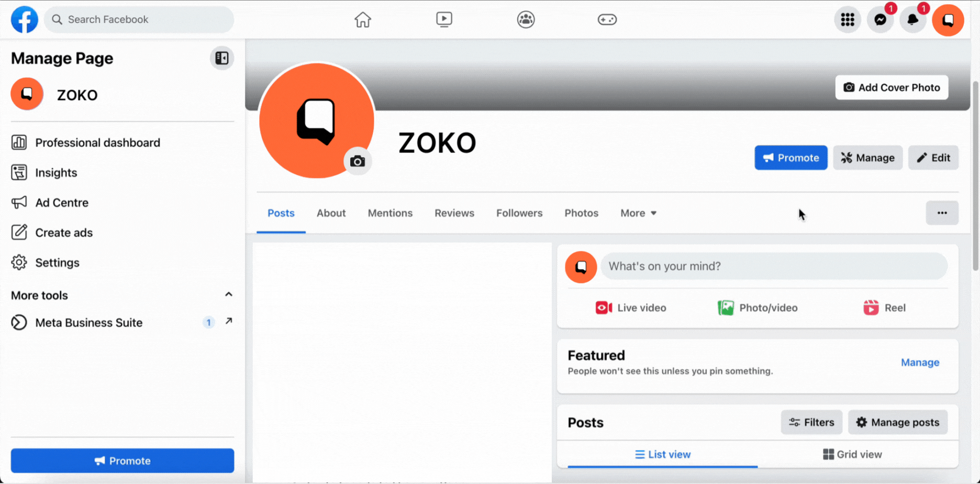980x484 pixels.
Task: Open the Gaming controller icon
Action: coord(607,20)
